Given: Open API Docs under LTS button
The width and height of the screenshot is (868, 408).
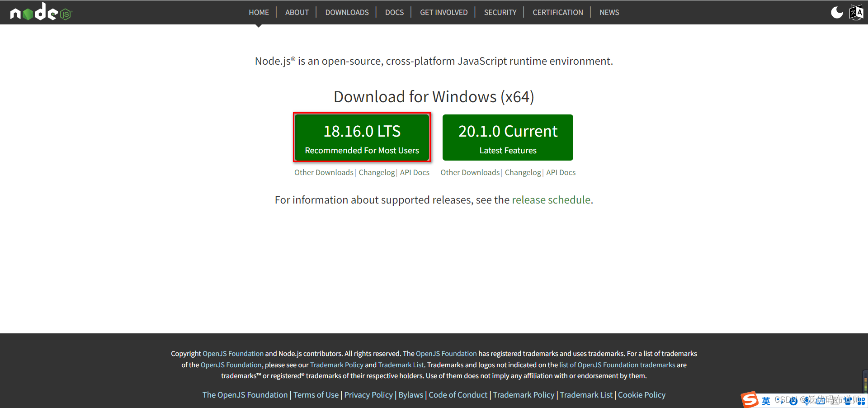Looking at the screenshot, I should coord(415,172).
